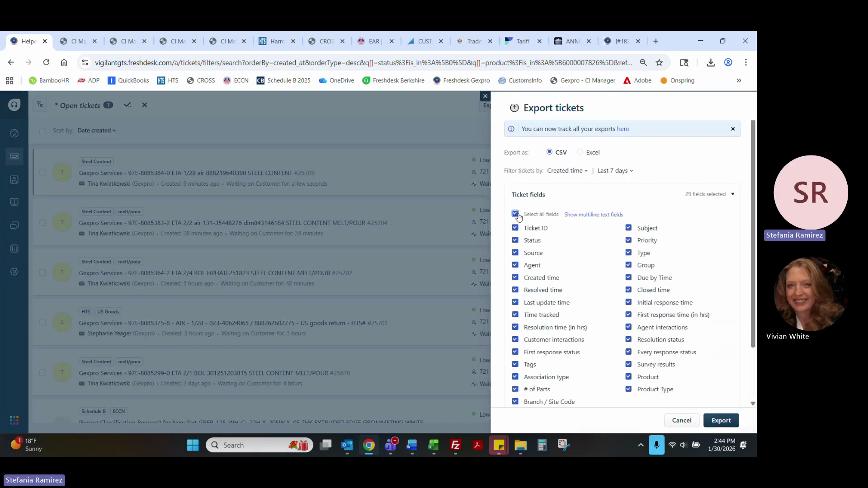Open the tickets icon in left sidebar
868x488 pixels.
(x=14, y=156)
